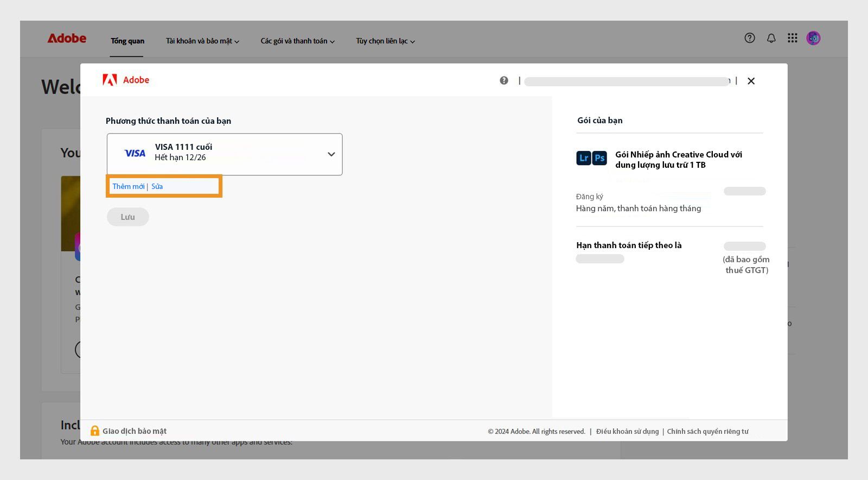868x480 pixels.
Task: Open Điều khoản sử dụng link
Action: coord(627,432)
